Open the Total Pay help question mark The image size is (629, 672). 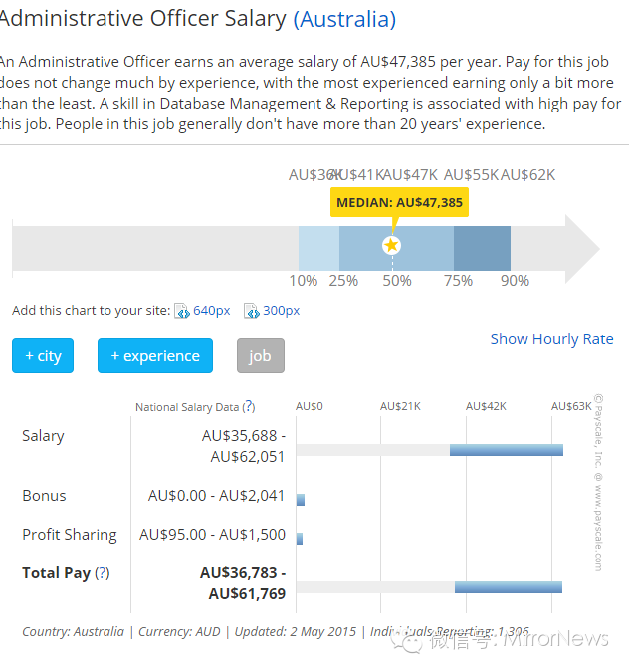coord(102,573)
